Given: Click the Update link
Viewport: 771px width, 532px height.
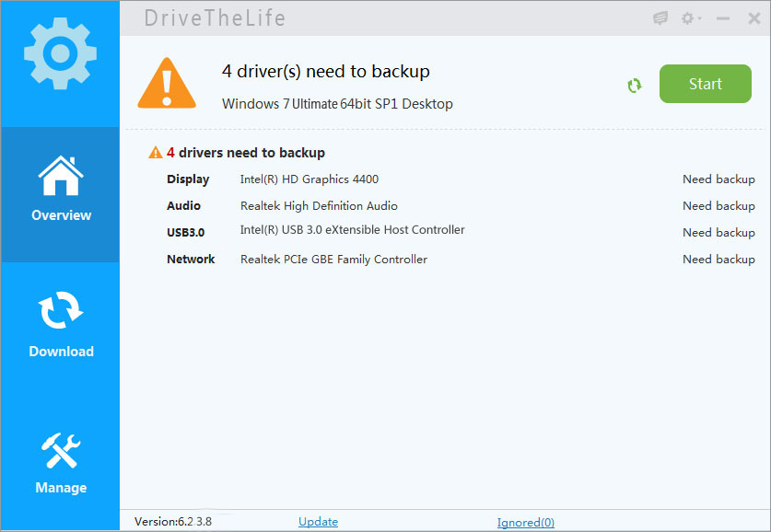Looking at the screenshot, I should point(318,522).
